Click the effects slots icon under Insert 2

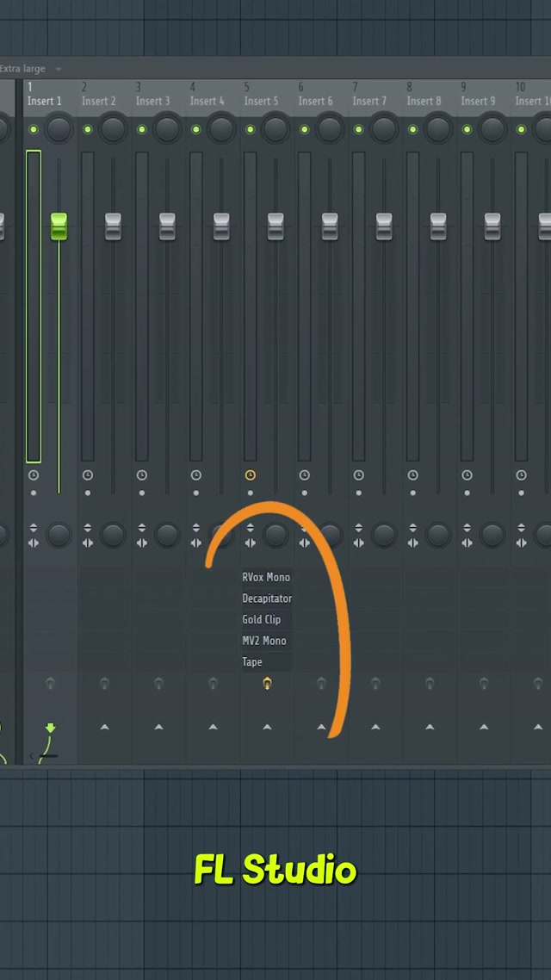tap(104, 684)
